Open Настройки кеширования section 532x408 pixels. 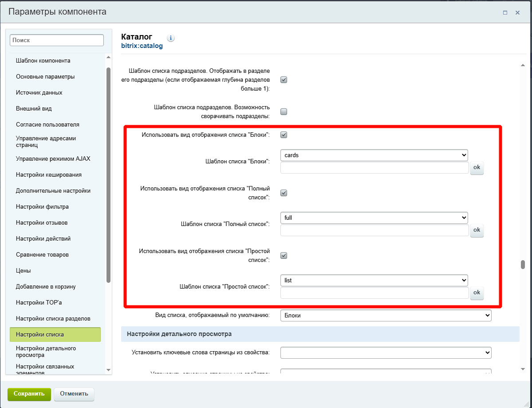coord(49,175)
